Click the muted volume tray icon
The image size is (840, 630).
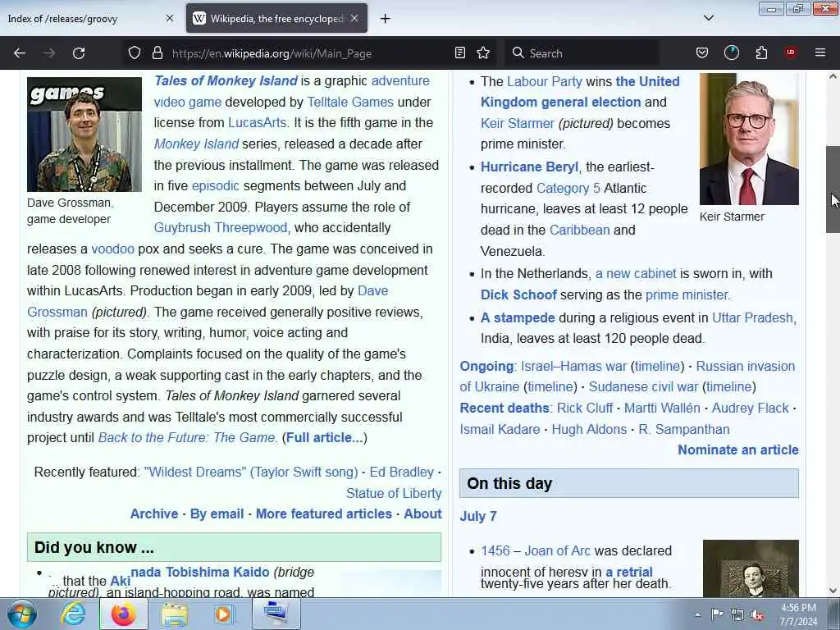click(x=757, y=615)
